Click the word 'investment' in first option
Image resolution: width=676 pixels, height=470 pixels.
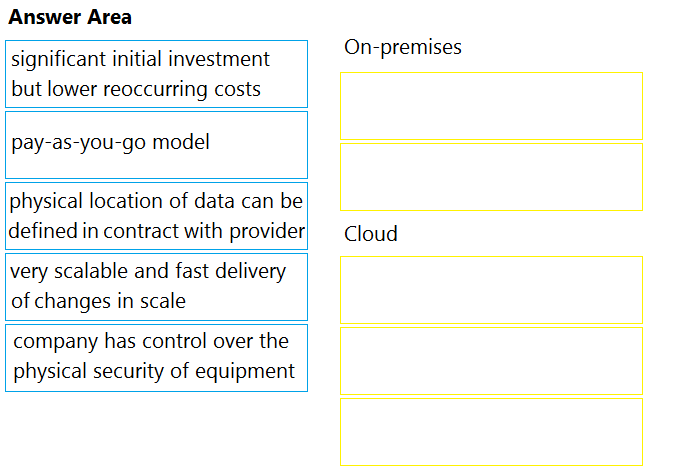[x=219, y=59]
